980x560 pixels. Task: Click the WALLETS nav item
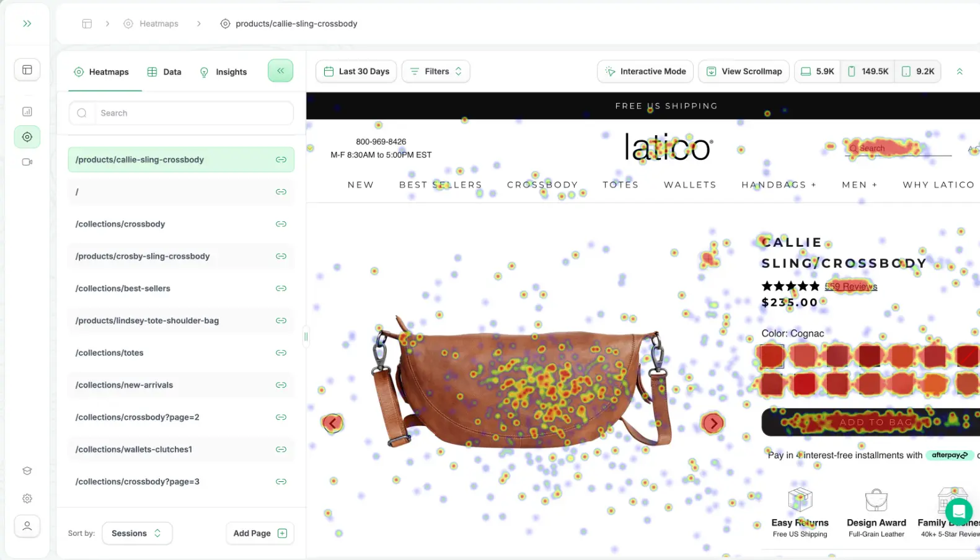pos(690,185)
